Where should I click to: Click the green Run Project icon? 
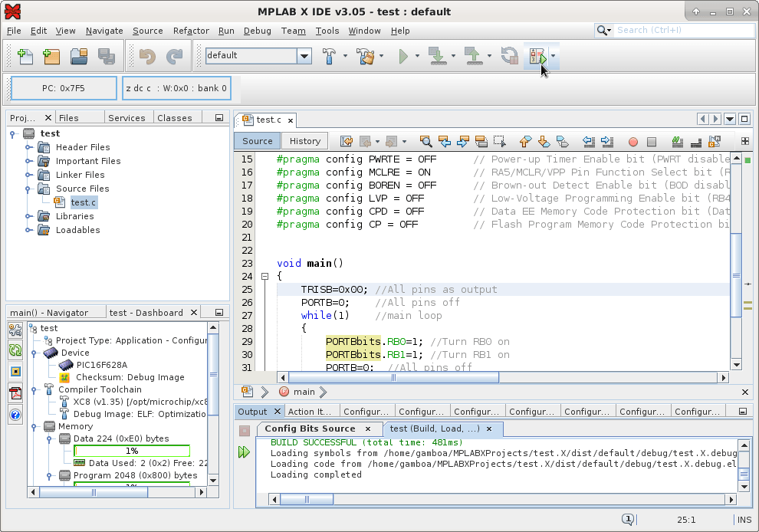(x=403, y=56)
